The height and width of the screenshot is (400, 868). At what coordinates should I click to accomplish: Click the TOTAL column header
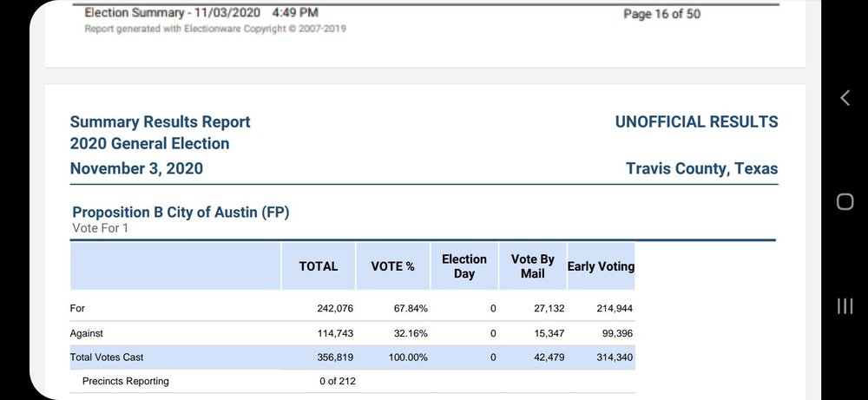pos(319,266)
